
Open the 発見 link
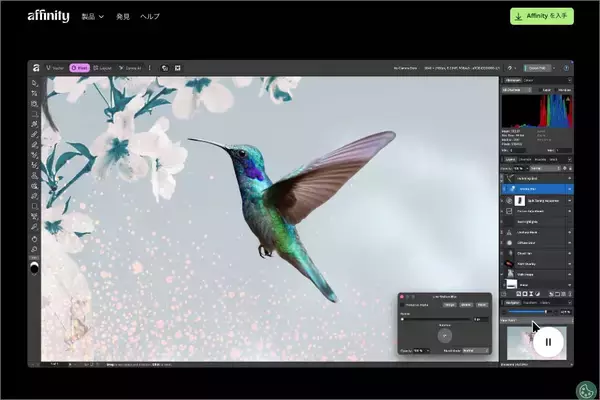click(123, 16)
